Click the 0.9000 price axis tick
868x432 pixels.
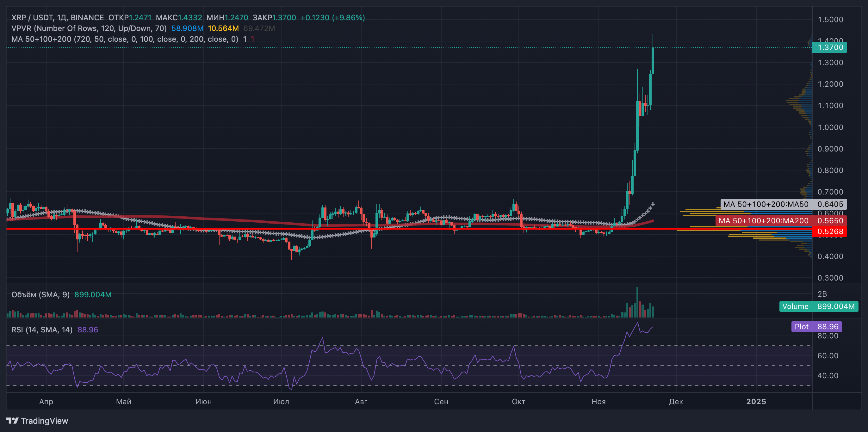830,149
